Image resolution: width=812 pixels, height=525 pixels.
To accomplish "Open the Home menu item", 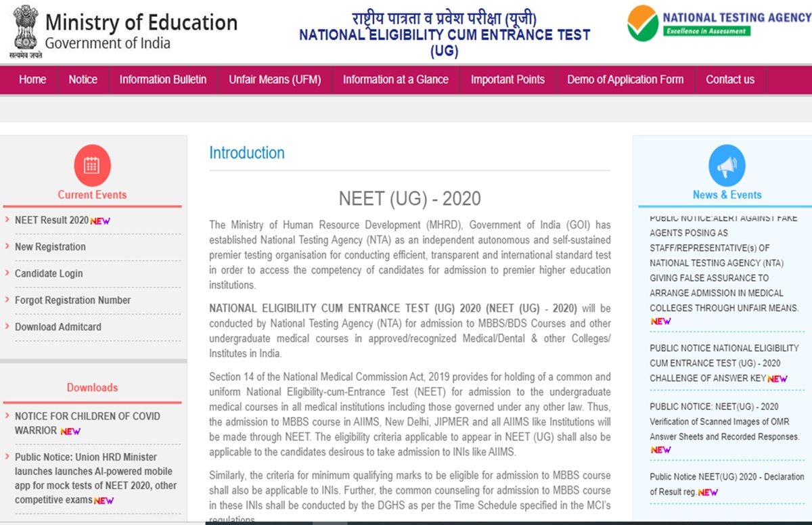I will 32,79.
